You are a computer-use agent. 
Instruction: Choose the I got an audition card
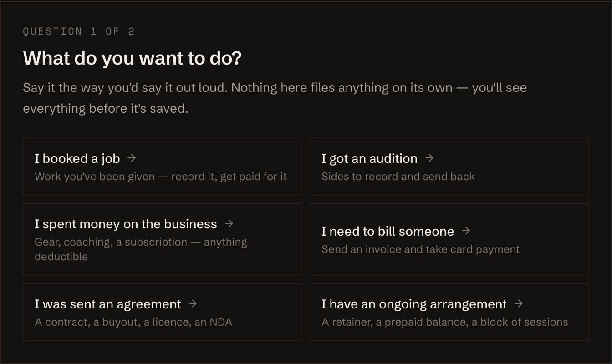click(449, 167)
